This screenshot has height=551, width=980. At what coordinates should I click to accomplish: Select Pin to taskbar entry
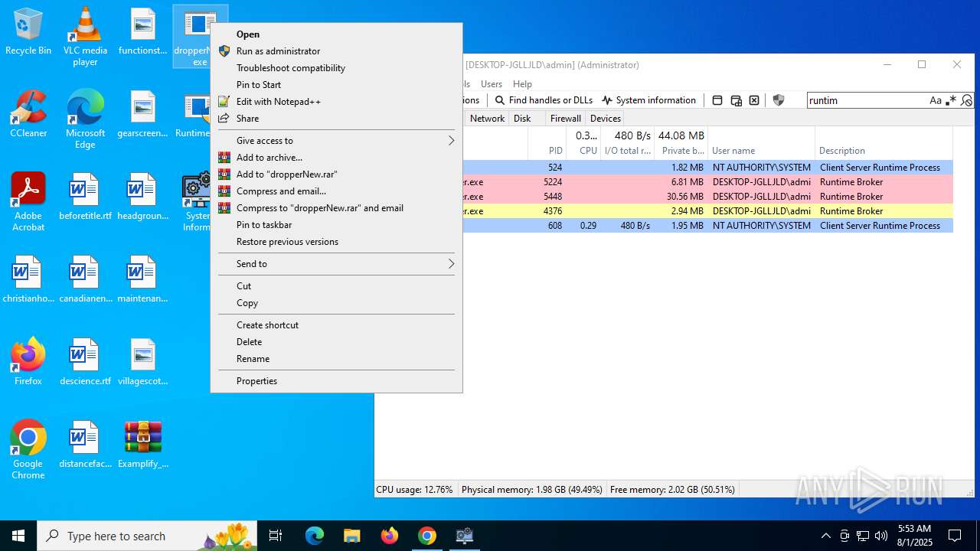coord(336,225)
